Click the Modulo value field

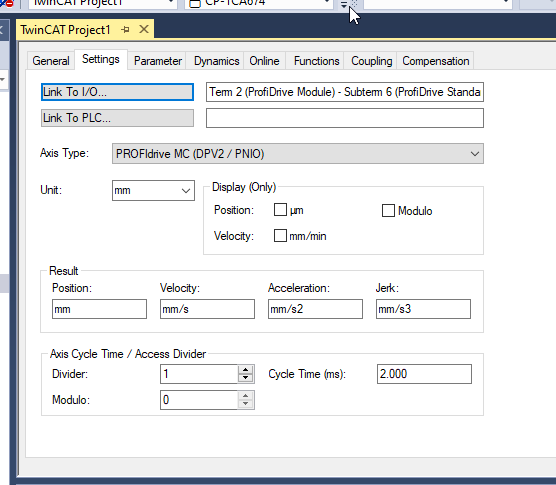tap(199, 400)
